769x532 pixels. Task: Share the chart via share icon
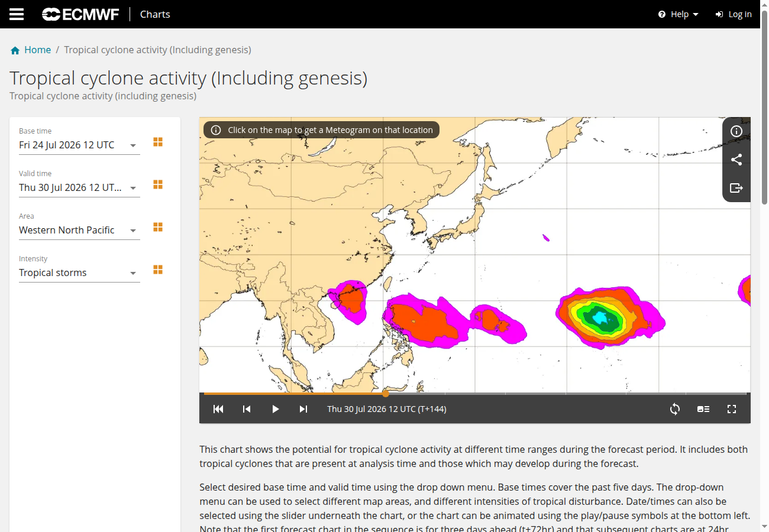[x=736, y=160]
